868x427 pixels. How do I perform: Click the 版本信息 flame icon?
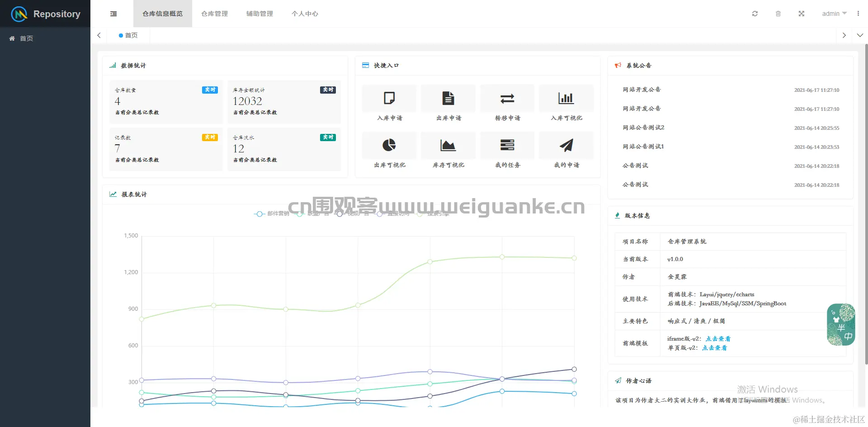(x=618, y=215)
